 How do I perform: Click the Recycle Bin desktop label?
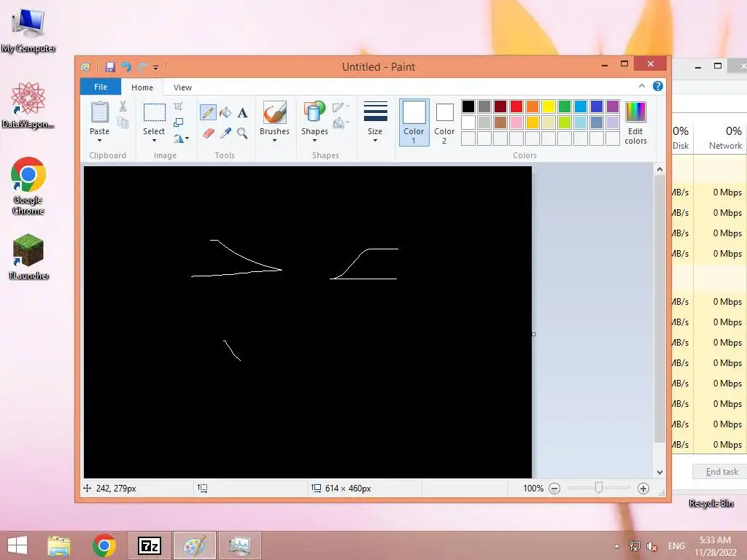point(711,503)
